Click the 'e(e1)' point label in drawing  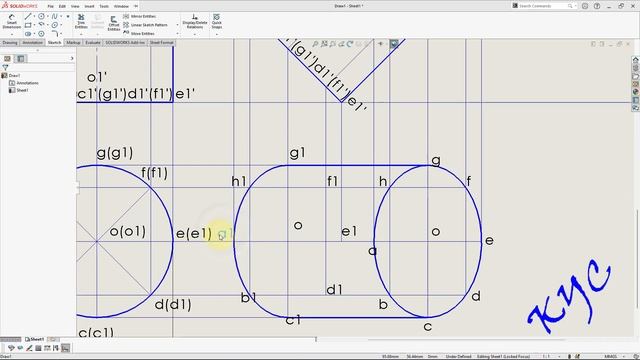[194, 233]
